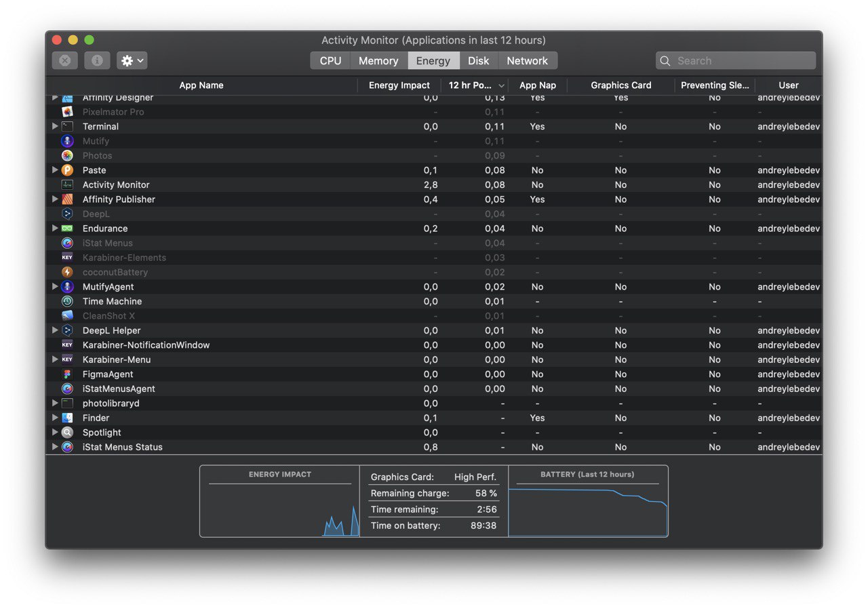This screenshot has height=609, width=868.
Task: Click the Paste app icon
Action: pos(67,170)
